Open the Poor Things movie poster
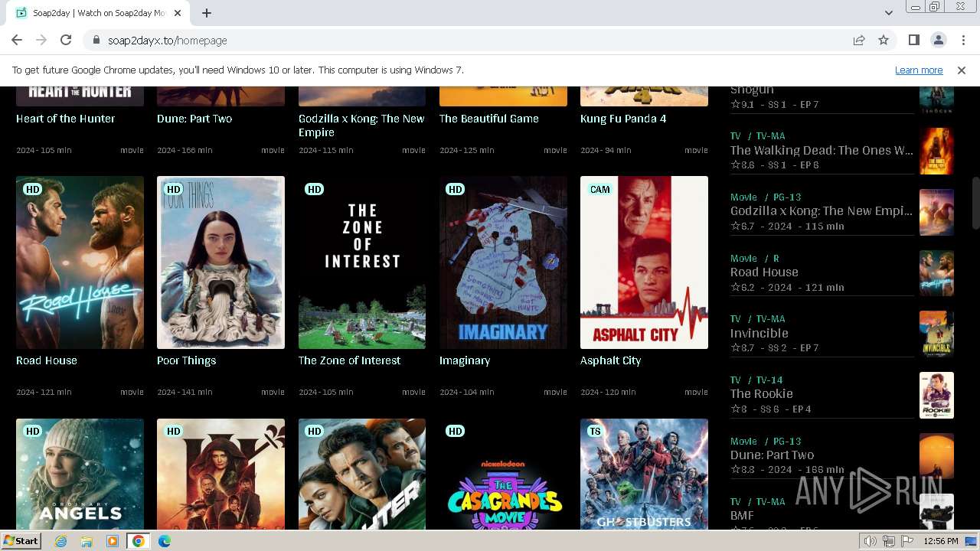The height and width of the screenshot is (551, 980). 220,262
